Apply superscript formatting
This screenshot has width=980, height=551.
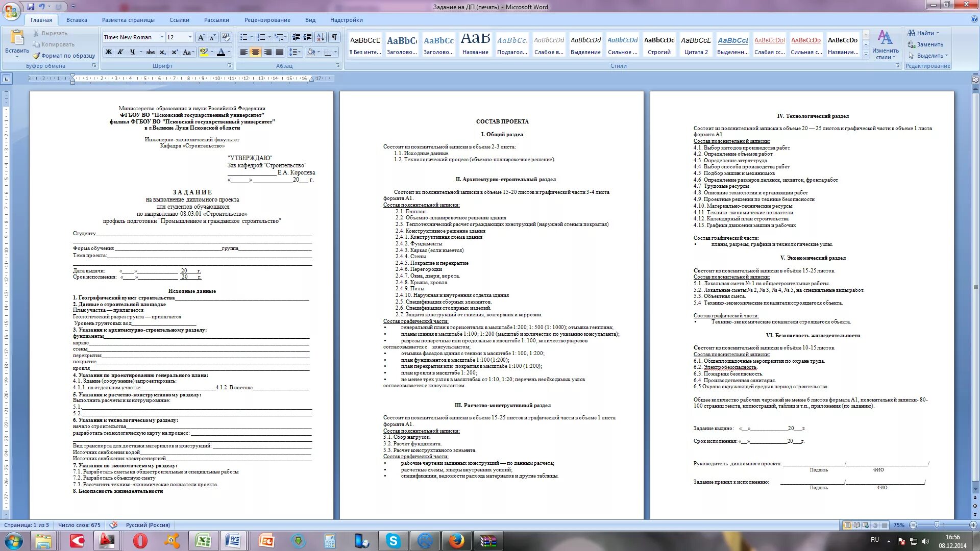(175, 52)
